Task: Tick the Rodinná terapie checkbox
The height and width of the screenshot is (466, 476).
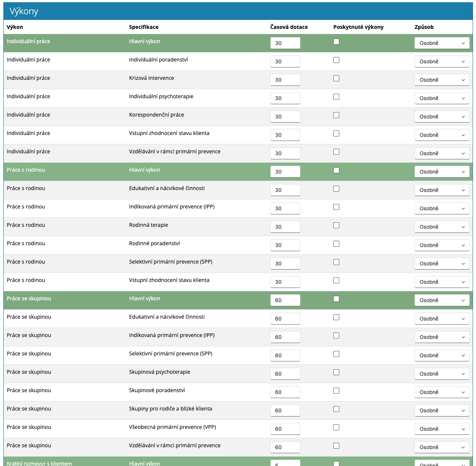Action: (x=336, y=225)
